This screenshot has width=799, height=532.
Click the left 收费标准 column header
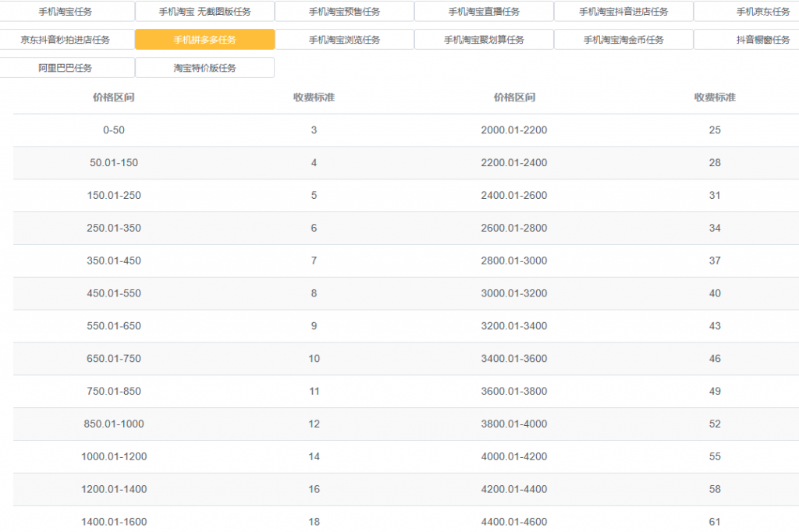314,98
